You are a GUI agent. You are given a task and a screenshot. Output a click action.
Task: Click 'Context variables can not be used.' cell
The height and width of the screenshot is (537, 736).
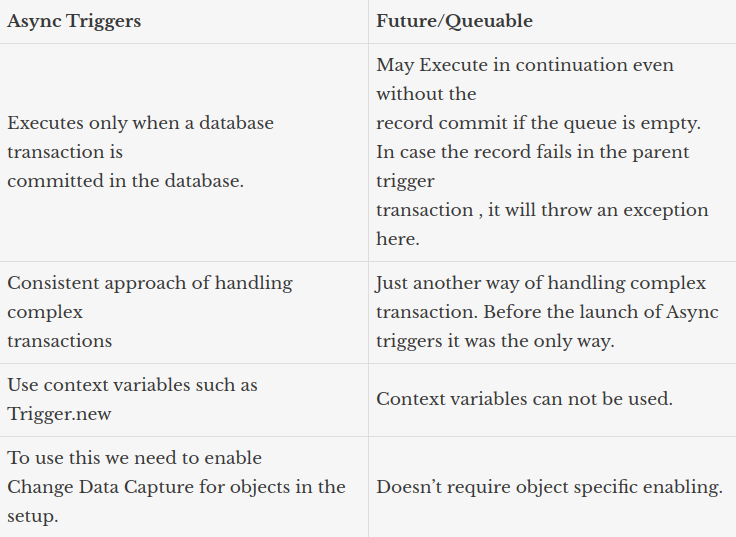524,398
